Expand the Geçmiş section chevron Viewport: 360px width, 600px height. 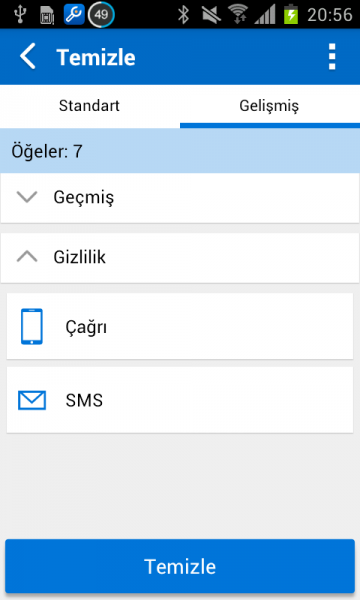point(27,197)
